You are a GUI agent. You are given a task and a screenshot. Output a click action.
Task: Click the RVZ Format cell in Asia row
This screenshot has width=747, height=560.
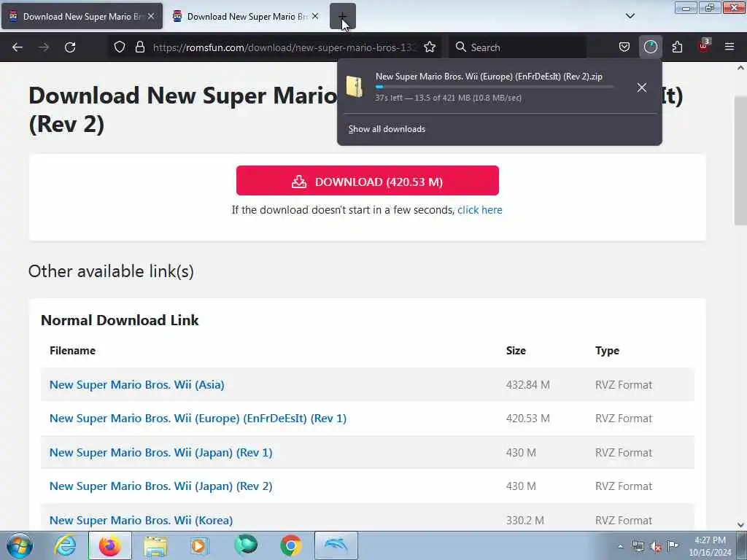pos(624,385)
